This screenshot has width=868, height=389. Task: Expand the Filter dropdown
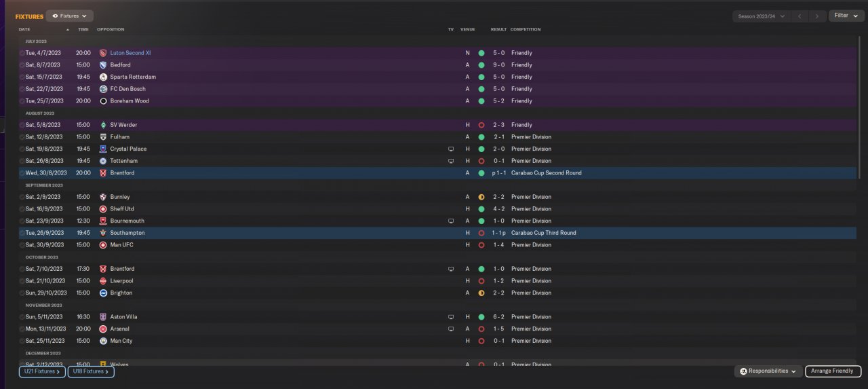846,16
